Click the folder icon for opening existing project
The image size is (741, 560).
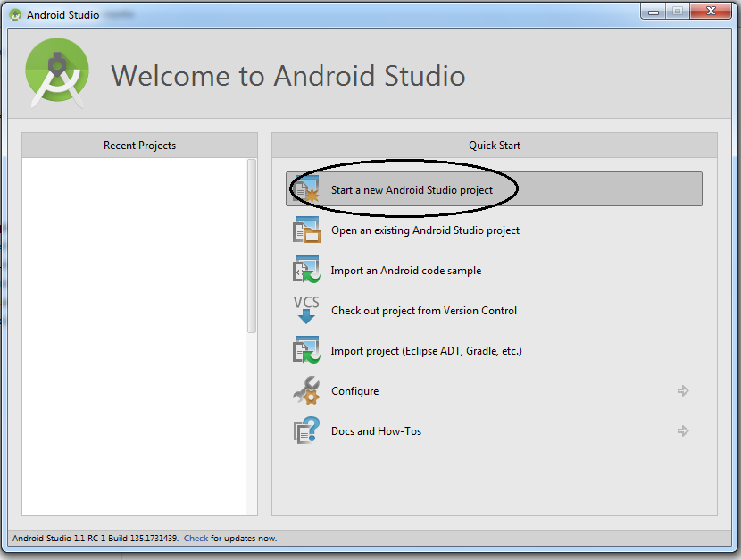tap(306, 230)
